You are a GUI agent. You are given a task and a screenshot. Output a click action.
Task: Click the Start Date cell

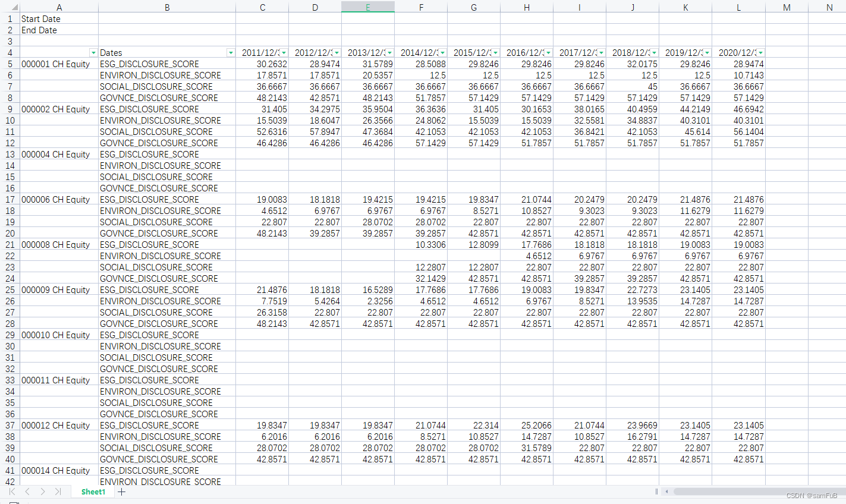(59, 19)
